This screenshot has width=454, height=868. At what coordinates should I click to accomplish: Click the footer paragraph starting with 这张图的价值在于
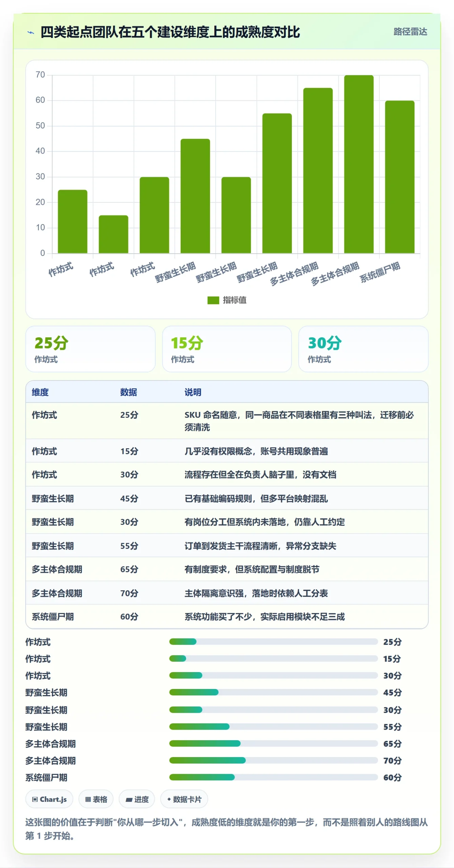[x=226, y=829]
